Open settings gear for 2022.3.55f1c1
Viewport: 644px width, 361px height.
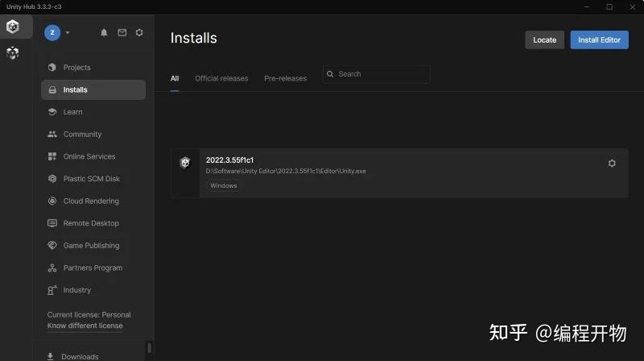(612, 164)
